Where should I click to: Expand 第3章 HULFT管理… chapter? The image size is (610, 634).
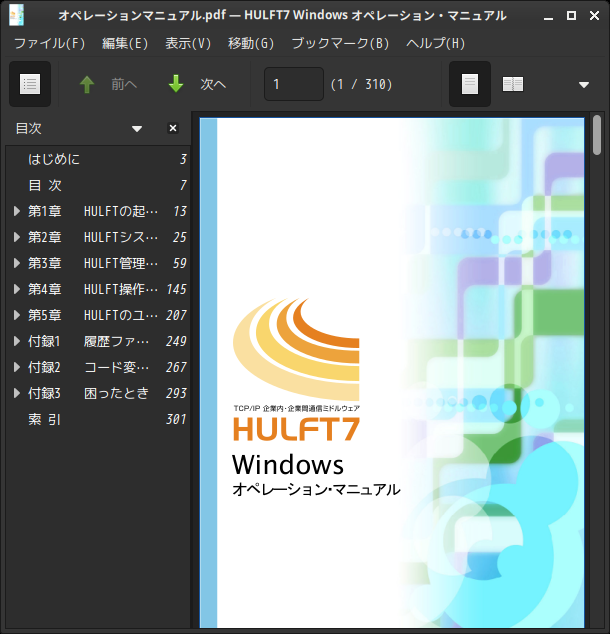coord(17,263)
